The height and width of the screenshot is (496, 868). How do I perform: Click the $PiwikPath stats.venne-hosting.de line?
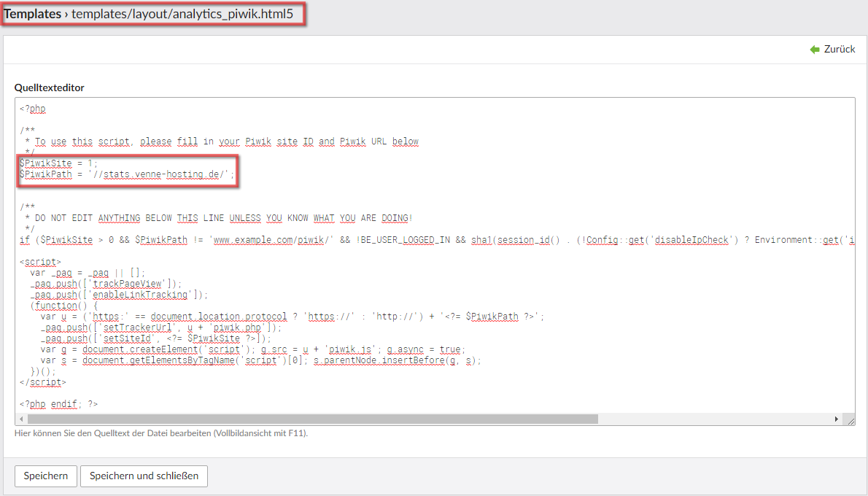tap(127, 174)
